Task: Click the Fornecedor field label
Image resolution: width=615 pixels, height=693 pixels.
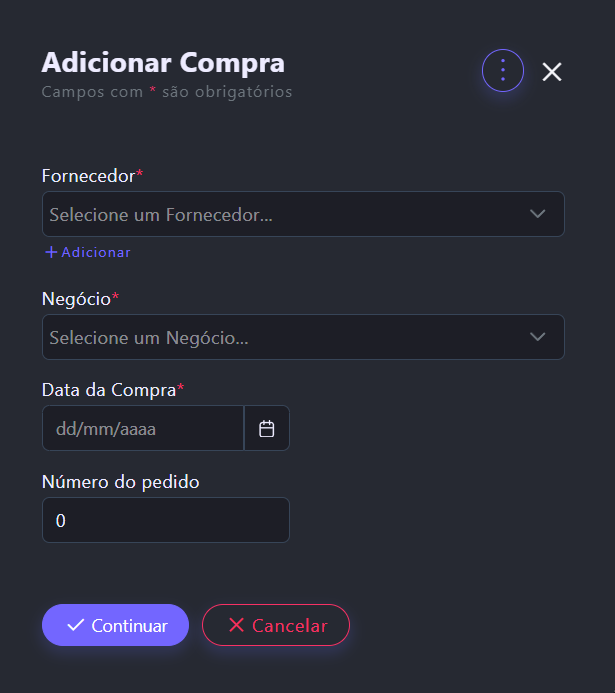Action: coord(88,176)
